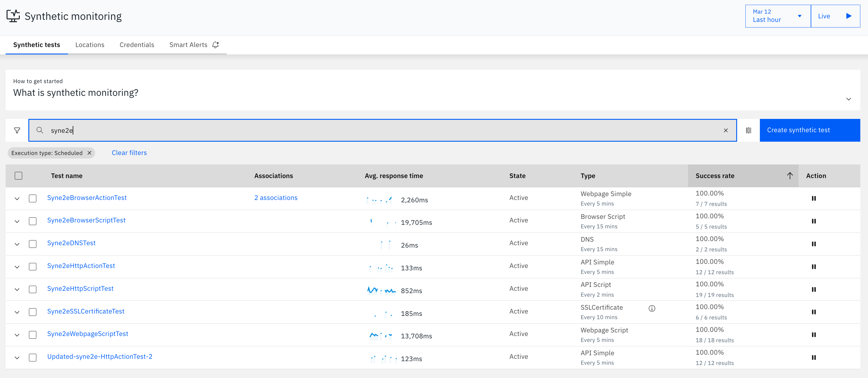Viewport: 868px width, 378px height.
Task: Open the Mar 12 Last hour time dropdown
Action: pos(778,16)
